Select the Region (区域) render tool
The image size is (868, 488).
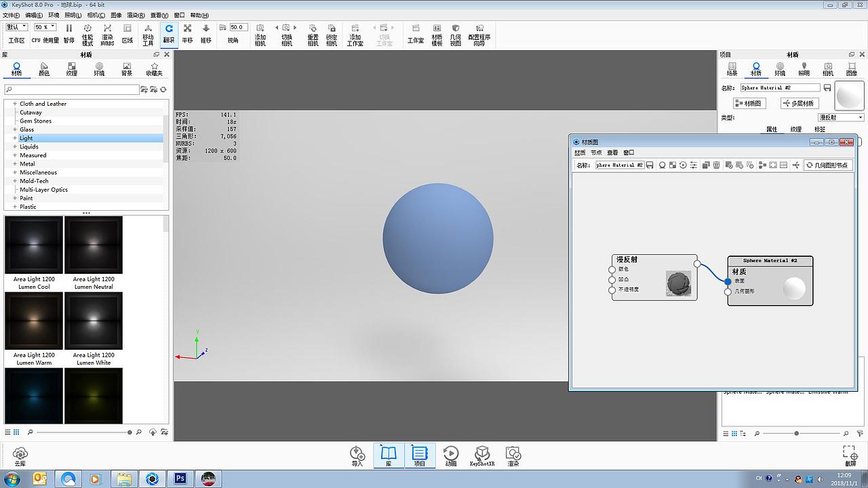127,33
